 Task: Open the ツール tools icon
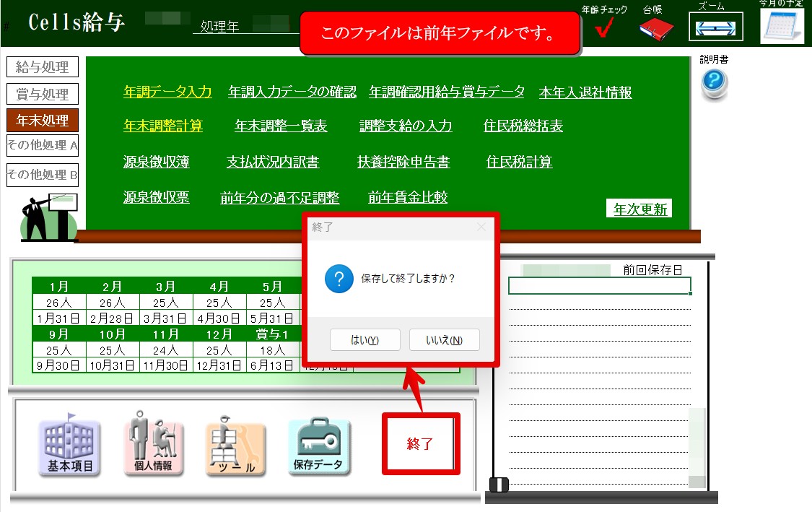[235, 446]
